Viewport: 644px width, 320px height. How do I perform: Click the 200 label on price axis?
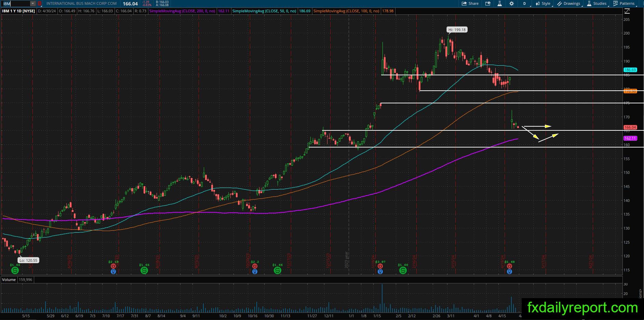(x=627, y=33)
